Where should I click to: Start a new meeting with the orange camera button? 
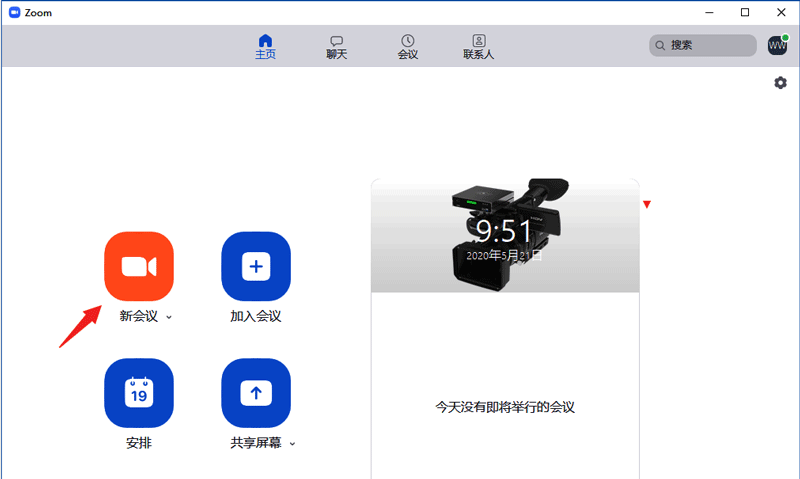coord(139,266)
